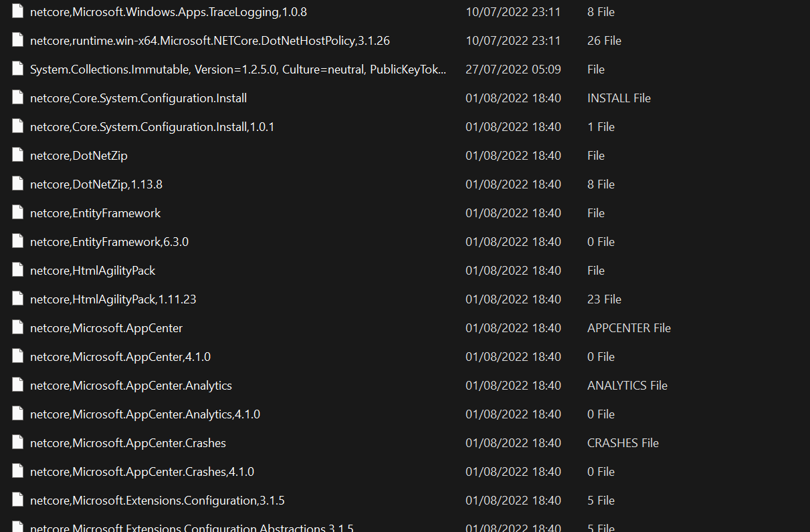Click file icon next to netcore,HtmlAgilityPack

click(x=18, y=271)
